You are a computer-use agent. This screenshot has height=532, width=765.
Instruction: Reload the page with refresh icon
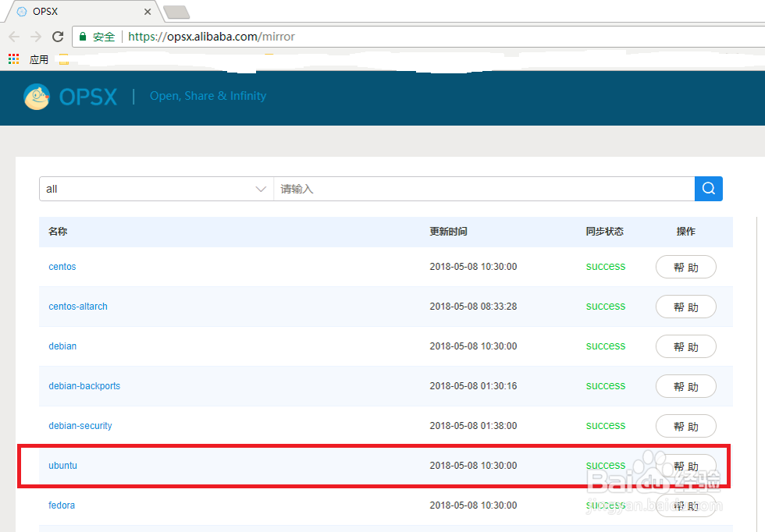pyautogui.click(x=58, y=37)
